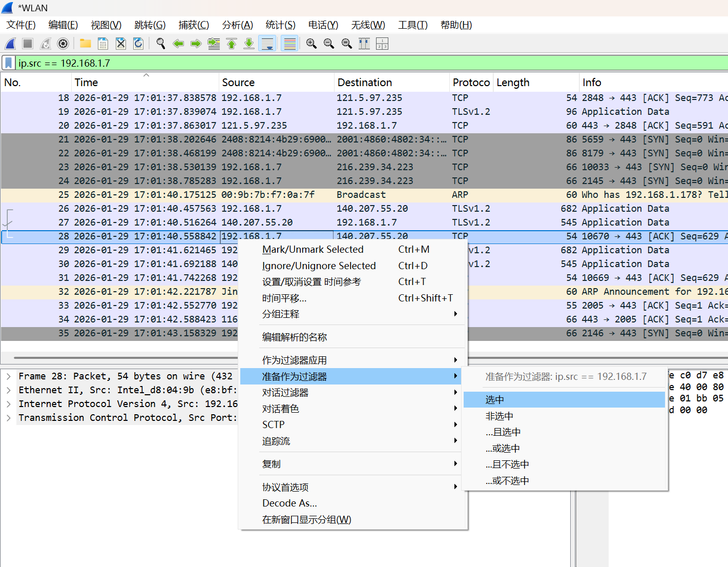Expand the Frame 28 tree row

point(9,376)
